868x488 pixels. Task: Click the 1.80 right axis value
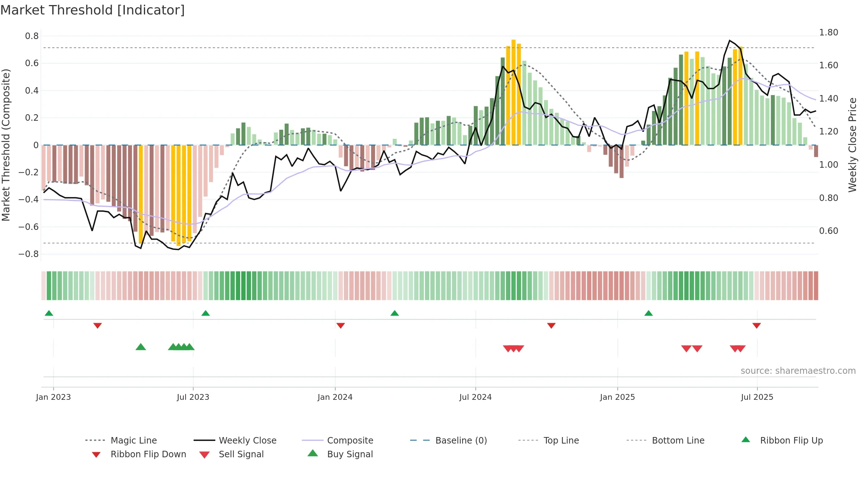(829, 32)
